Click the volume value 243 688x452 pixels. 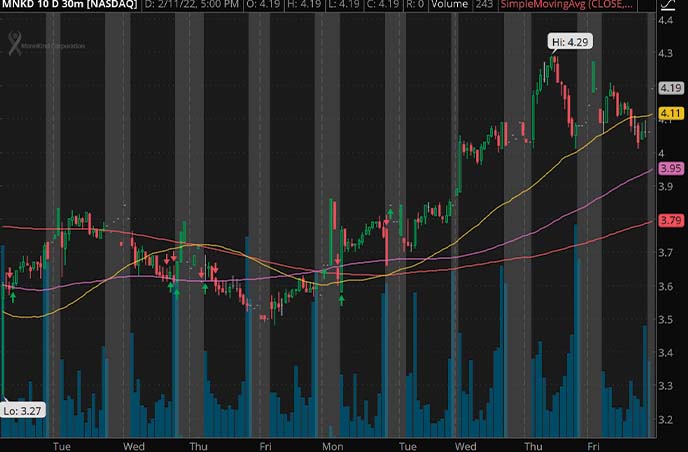pos(484,4)
